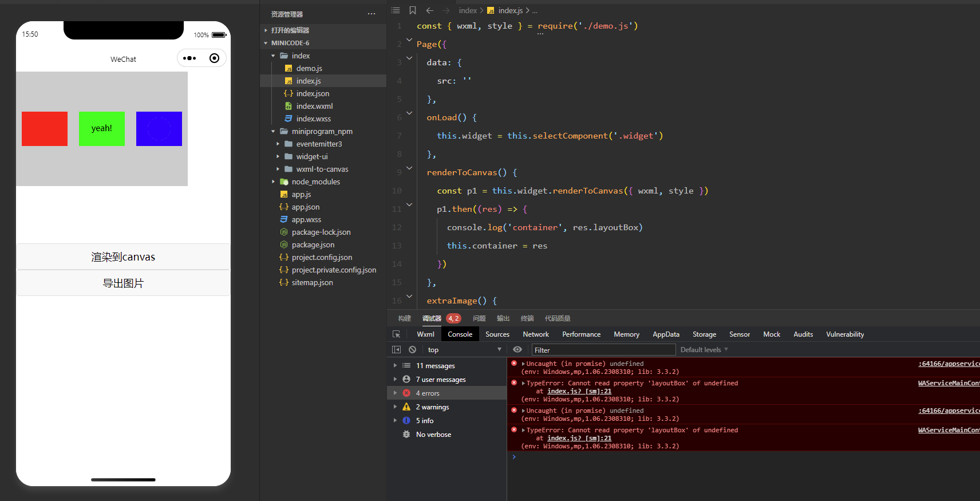Switch to the 问题 panel tab
Screen dimensions: 980x501
point(479,318)
